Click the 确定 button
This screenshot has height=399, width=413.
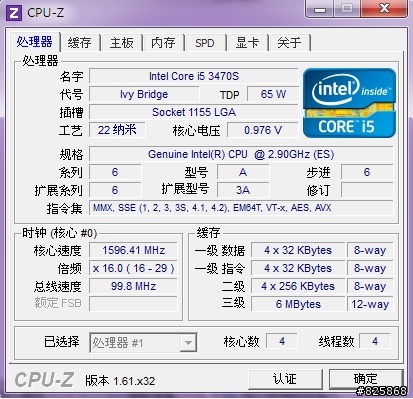(366, 379)
